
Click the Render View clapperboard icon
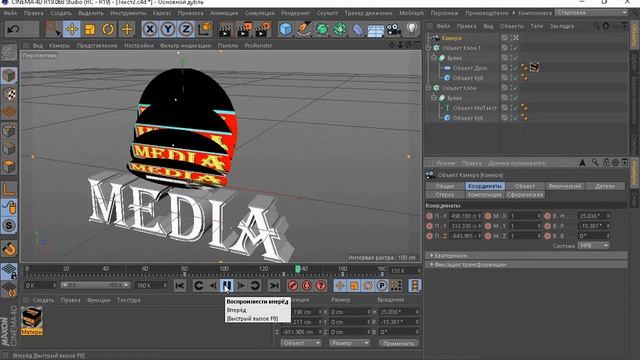pyautogui.click(x=225, y=30)
